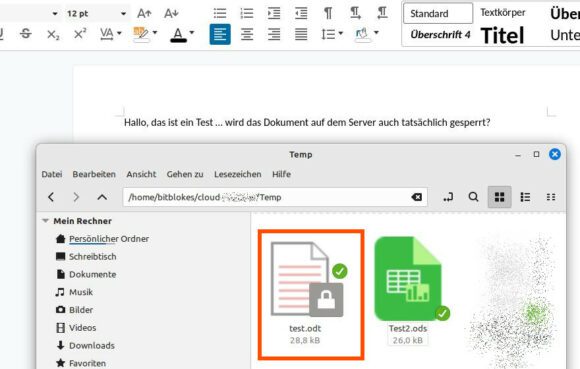This screenshot has height=369, width=580.
Task: Click the location path field
Action: pos(275,197)
